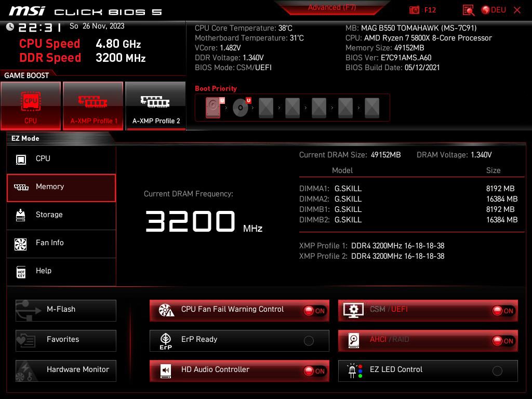Click the ErP leaf icon
The image size is (532, 399).
point(166,341)
